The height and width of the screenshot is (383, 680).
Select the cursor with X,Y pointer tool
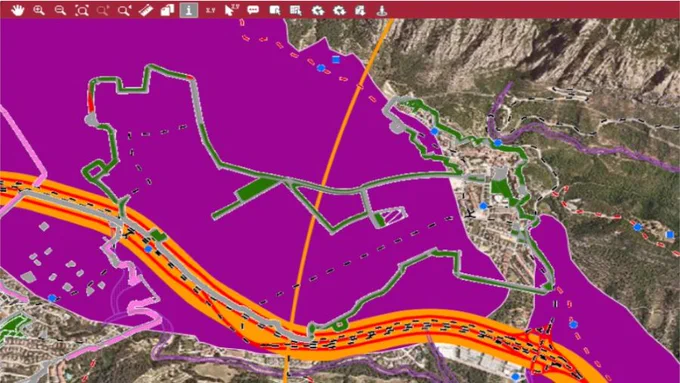[232, 10]
